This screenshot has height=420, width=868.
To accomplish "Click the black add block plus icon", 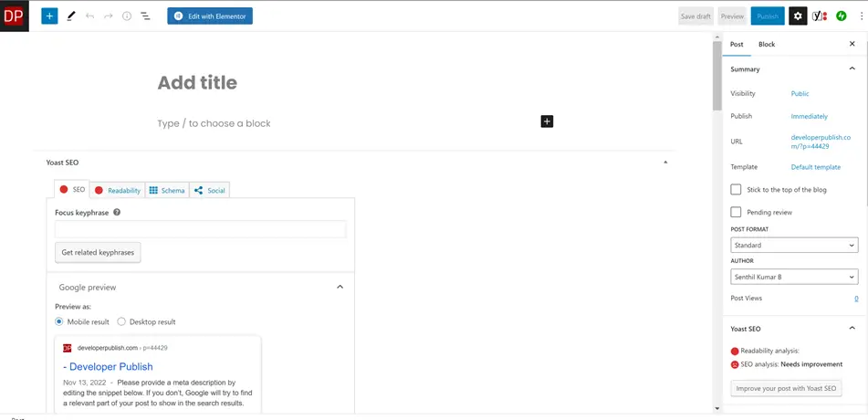I will [x=547, y=121].
